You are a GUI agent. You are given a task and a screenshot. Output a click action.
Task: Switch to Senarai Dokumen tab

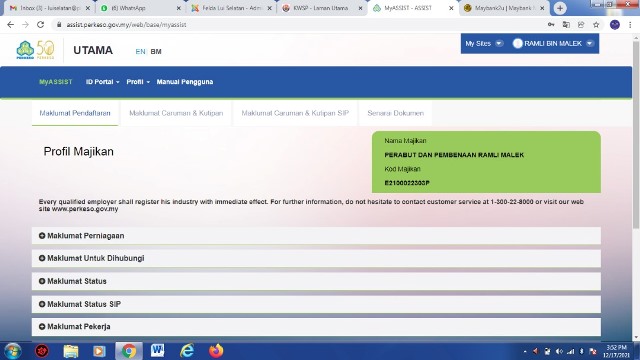[x=396, y=113]
